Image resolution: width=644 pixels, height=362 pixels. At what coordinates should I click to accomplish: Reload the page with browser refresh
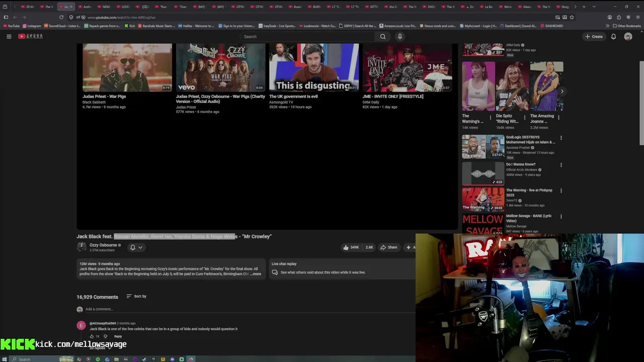(x=61, y=17)
